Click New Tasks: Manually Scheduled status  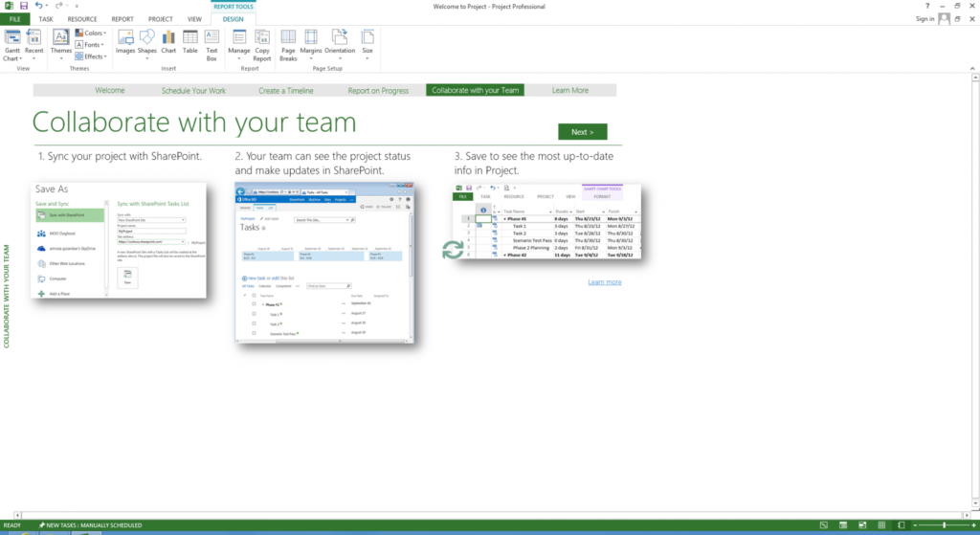pos(91,525)
